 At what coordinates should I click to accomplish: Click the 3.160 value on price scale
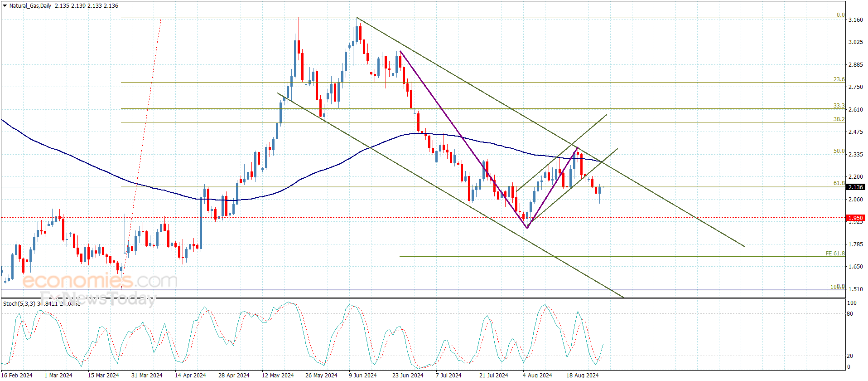(855, 20)
